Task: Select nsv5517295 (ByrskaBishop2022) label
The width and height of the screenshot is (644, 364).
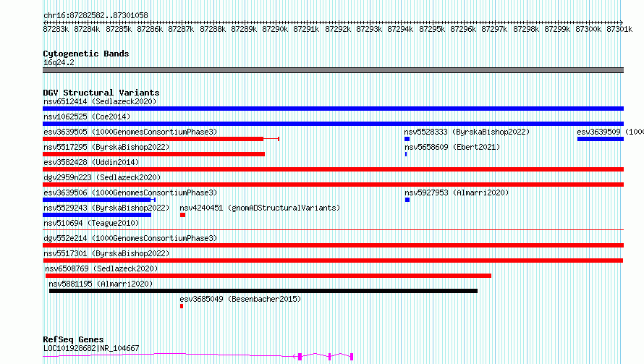Action: (x=106, y=147)
